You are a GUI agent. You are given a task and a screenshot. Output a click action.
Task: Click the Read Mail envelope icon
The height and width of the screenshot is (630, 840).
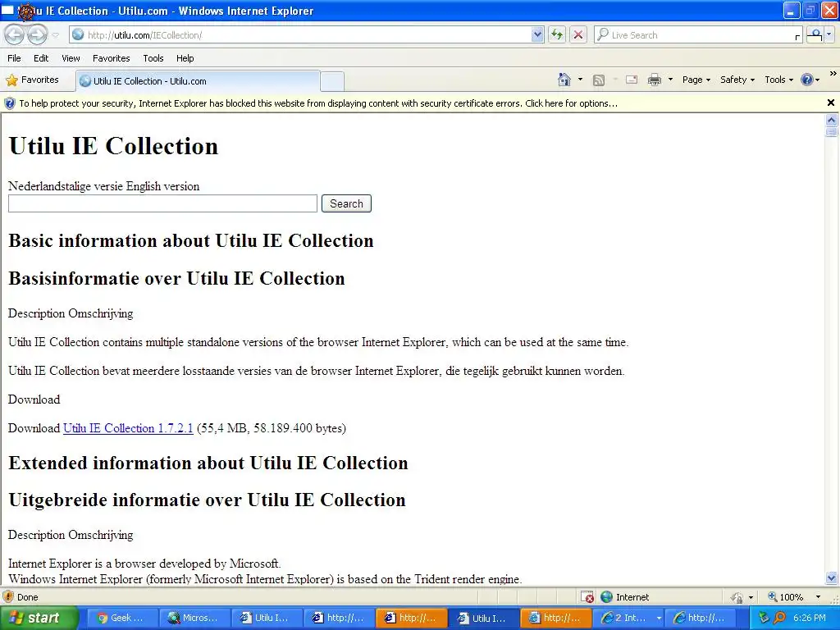[x=632, y=80]
